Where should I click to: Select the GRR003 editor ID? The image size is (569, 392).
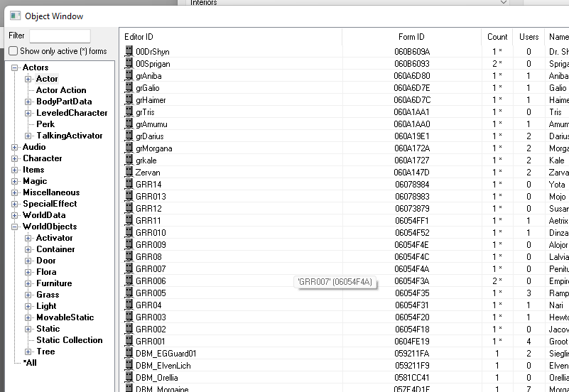(x=151, y=317)
